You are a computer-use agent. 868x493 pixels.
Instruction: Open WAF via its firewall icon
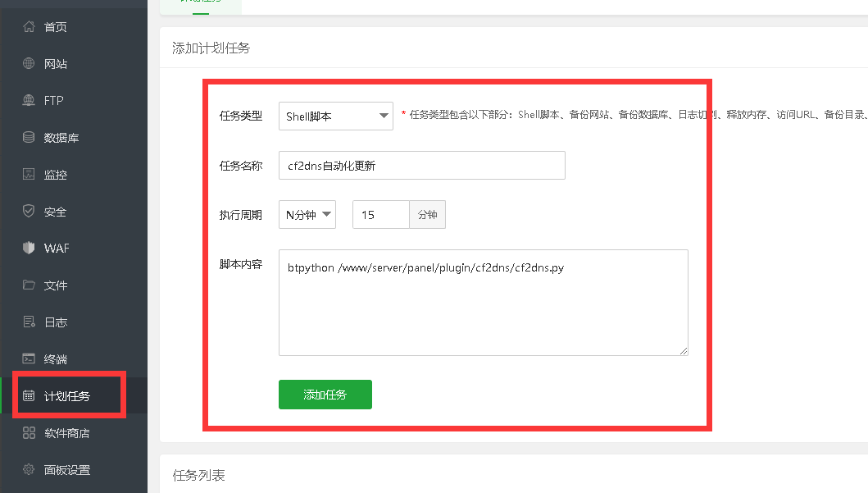click(x=29, y=249)
